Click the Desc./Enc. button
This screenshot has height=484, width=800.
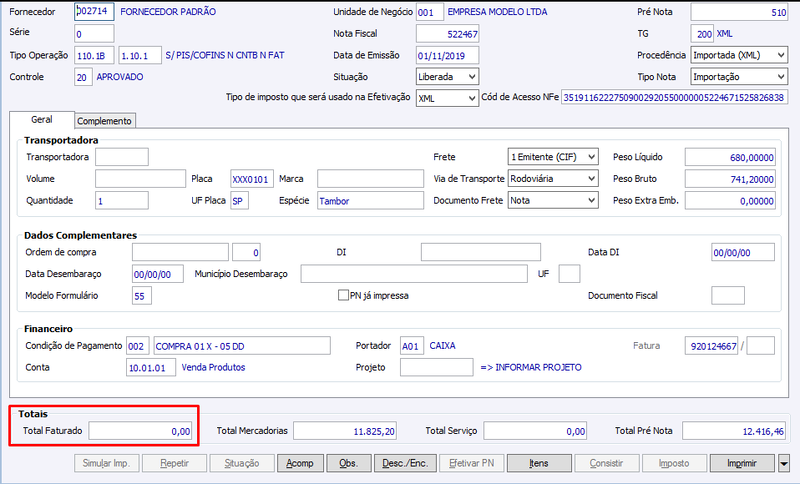(x=405, y=463)
